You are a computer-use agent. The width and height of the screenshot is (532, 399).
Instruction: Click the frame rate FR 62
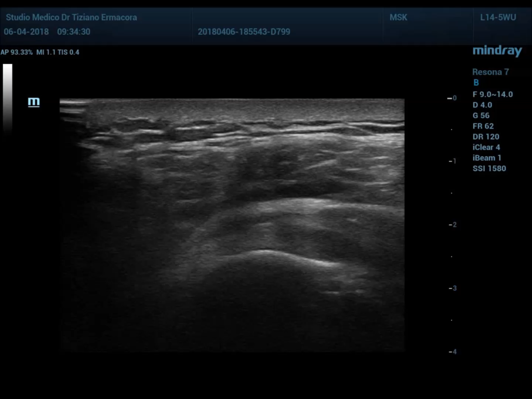(483, 126)
